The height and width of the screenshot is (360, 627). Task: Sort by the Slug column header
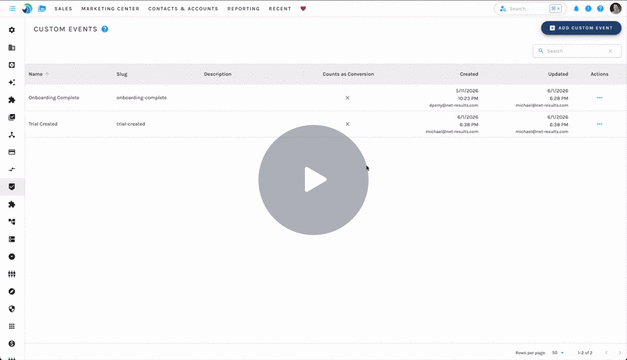122,74
